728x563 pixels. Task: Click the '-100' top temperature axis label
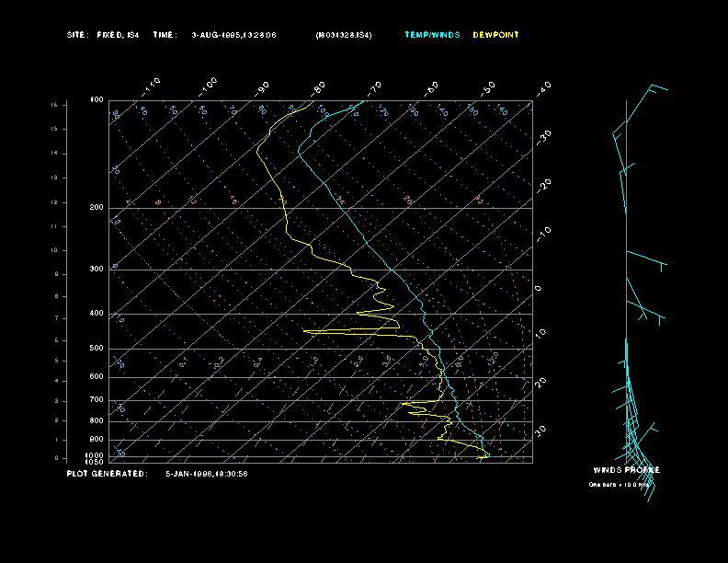208,87
